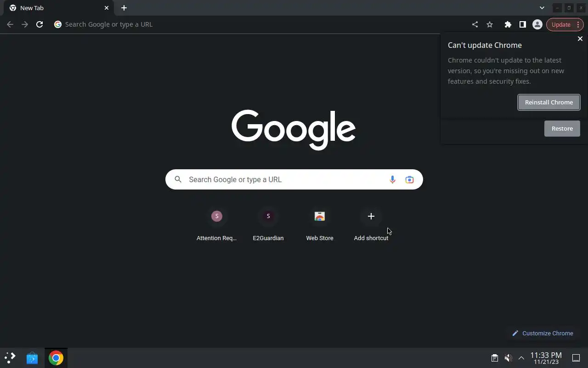Share this page icon in toolbar
This screenshot has width=588, height=368.
tap(475, 24)
